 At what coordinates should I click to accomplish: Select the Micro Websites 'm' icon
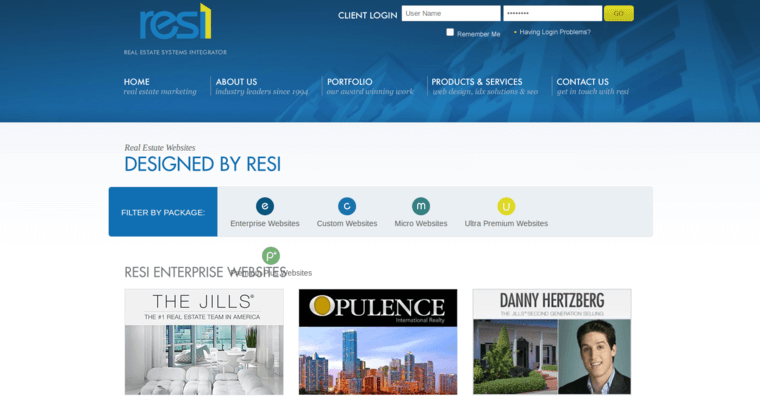pyautogui.click(x=421, y=206)
